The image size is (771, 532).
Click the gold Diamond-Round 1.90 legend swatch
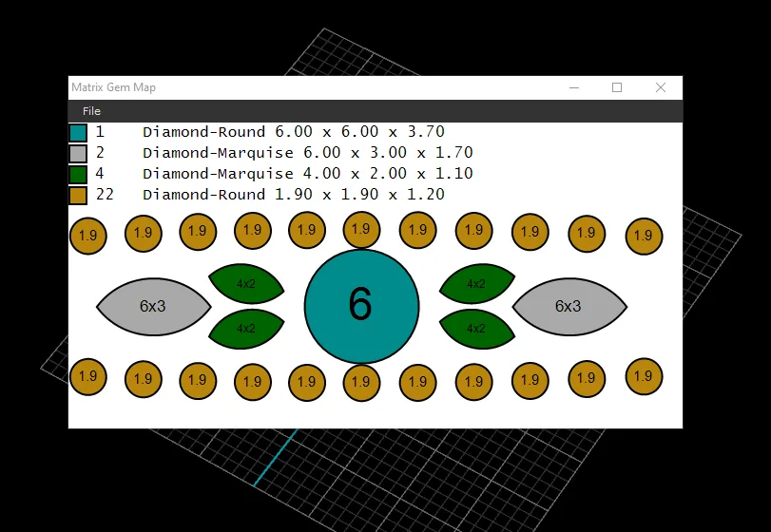78,195
